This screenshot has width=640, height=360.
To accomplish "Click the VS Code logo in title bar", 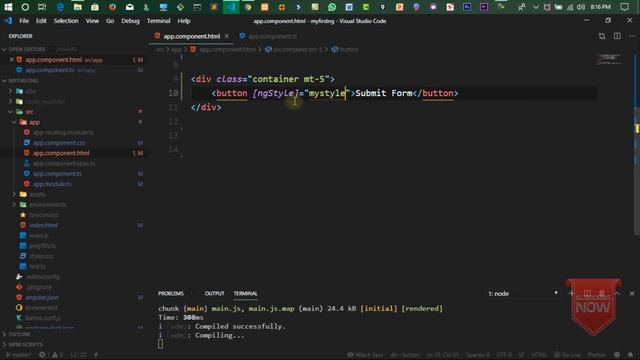I will click(x=8, y=21).
